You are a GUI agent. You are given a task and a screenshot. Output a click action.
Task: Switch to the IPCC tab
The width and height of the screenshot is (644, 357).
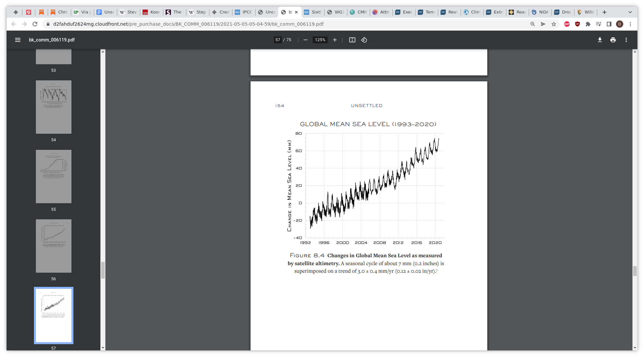[244, 12]
